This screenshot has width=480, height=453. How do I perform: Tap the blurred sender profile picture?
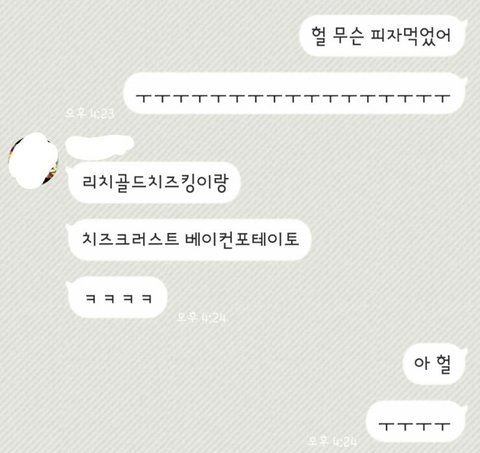[x=33, y=161]
